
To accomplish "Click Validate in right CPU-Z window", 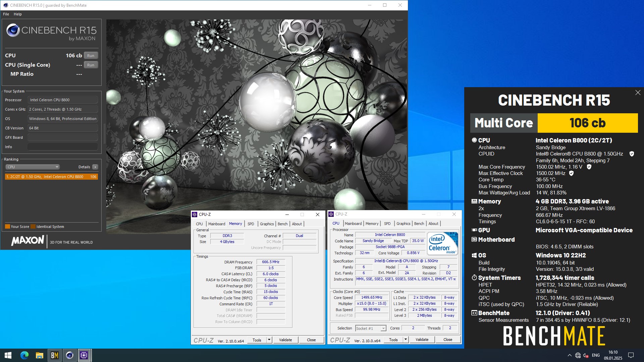I will pyautogui.click(x=422, y=340).
